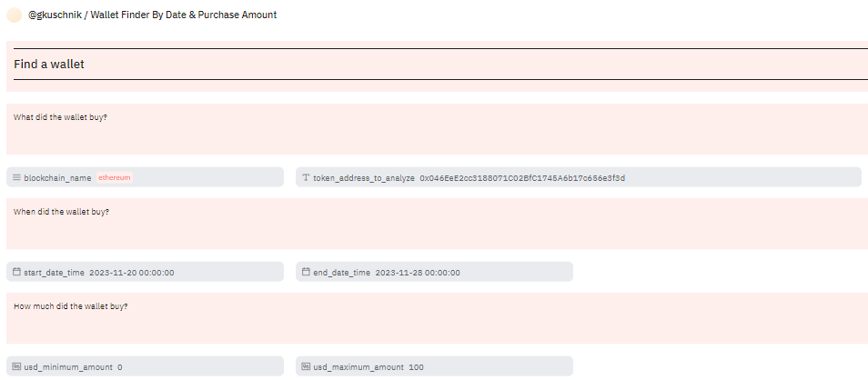Open the end_date_time date field

(434, 272)
